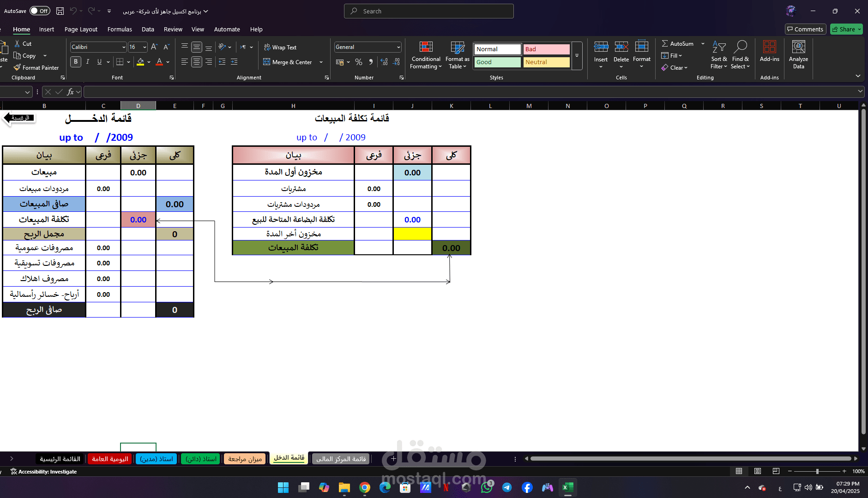Click the Comments button
The image size is (868, 498).
(806, 29)
